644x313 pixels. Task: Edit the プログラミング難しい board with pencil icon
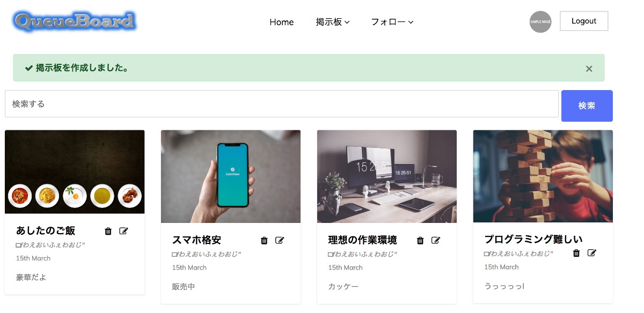pyautogui.click(x=592, y=253)
